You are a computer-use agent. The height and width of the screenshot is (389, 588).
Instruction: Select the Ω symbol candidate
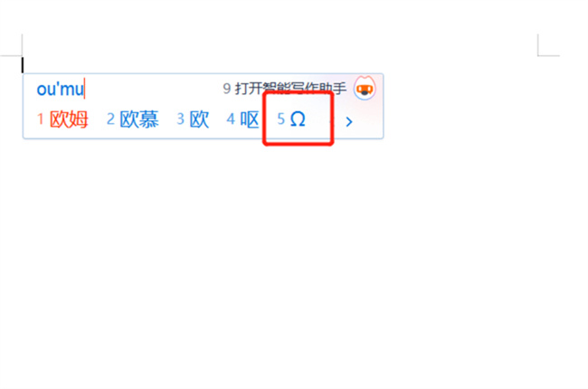point(291,119)
